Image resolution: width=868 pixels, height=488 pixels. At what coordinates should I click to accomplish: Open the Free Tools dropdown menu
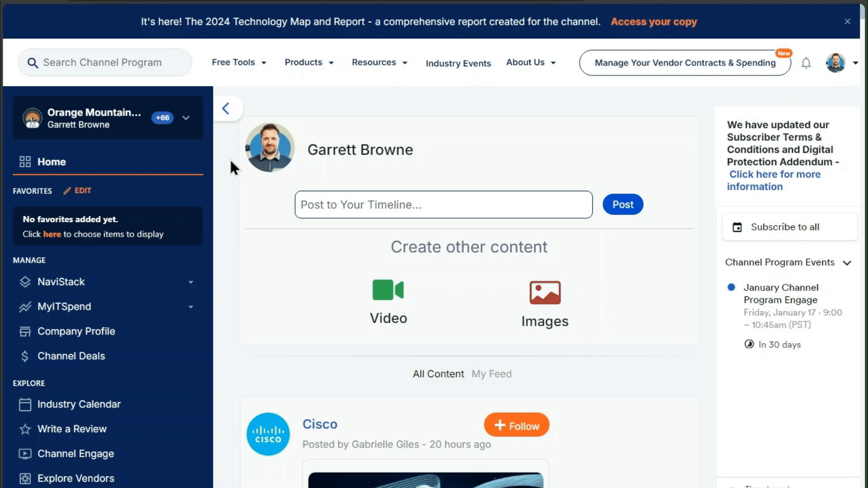(x=238, y=62)
